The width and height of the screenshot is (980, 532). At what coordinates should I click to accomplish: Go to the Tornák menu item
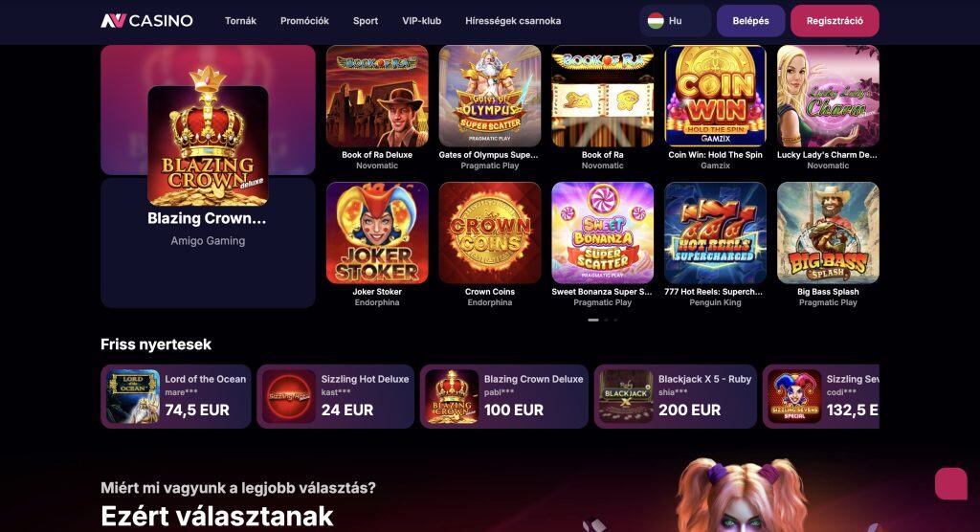240,21
